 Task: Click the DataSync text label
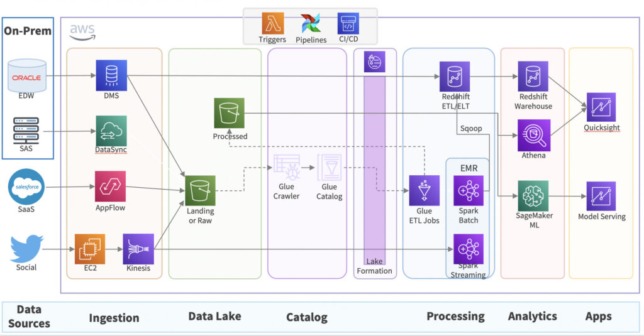(x=111, y=149)
